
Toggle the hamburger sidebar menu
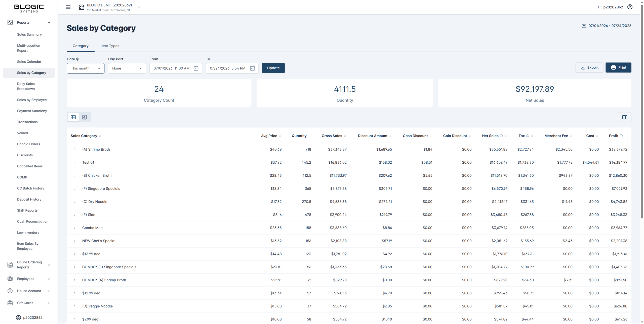pos(68,7)
